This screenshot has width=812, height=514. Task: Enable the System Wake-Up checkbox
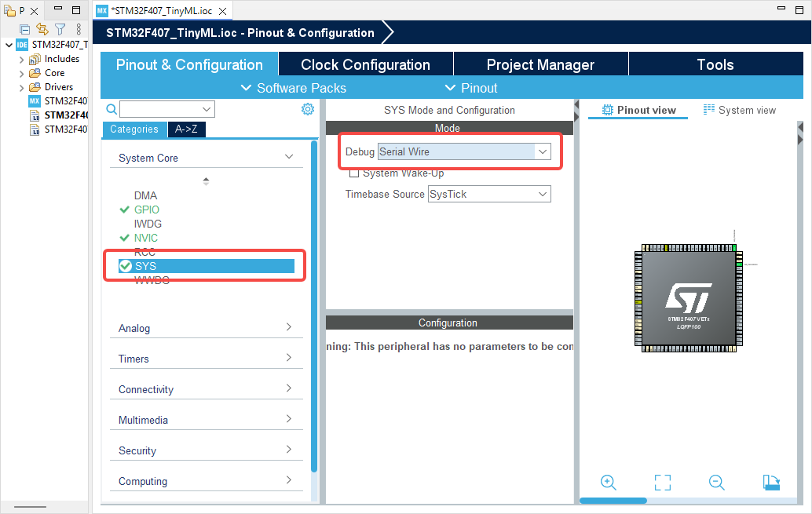pos(354,173)
